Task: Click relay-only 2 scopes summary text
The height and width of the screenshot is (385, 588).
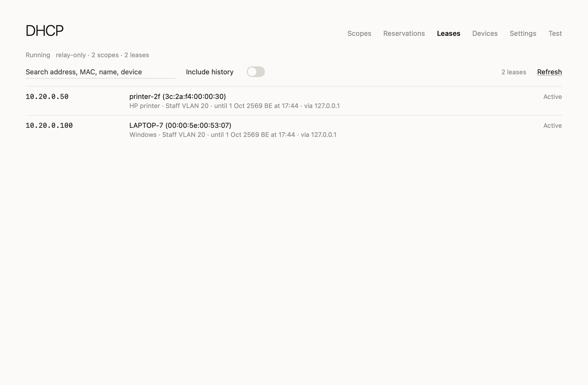Action: [102, 55]
